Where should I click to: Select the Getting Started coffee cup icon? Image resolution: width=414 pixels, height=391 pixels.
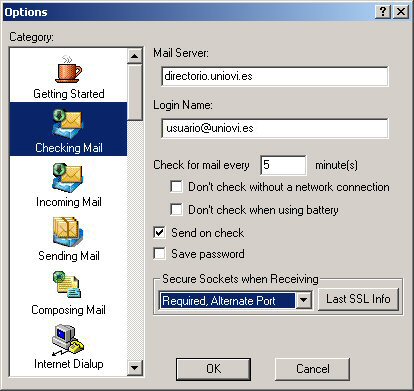[69, 70]
